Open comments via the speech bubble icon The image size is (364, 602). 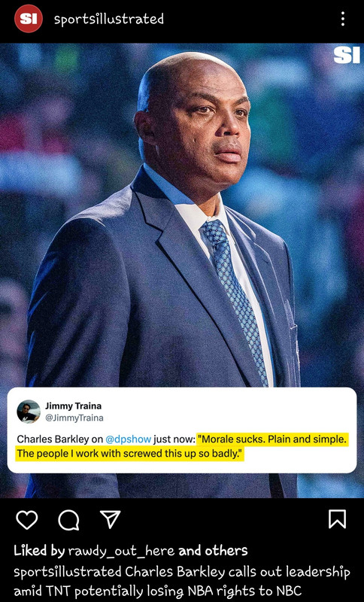(68, 520)
